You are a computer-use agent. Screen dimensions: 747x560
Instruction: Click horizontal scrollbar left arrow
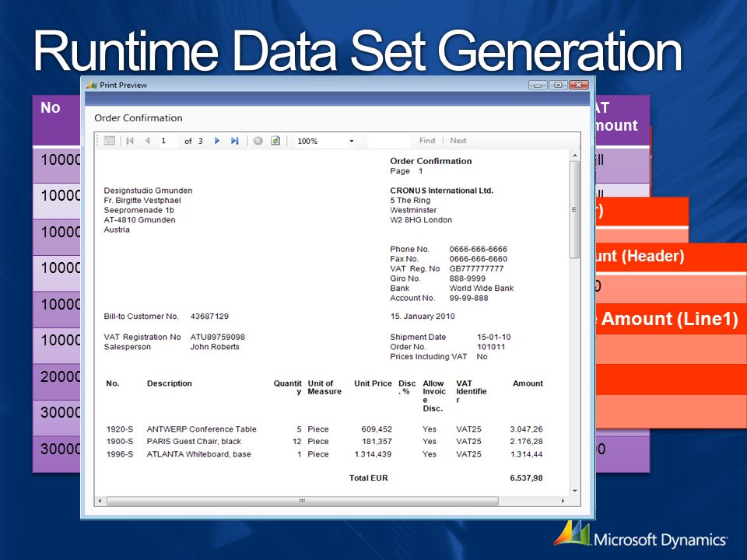click(100, 501)
